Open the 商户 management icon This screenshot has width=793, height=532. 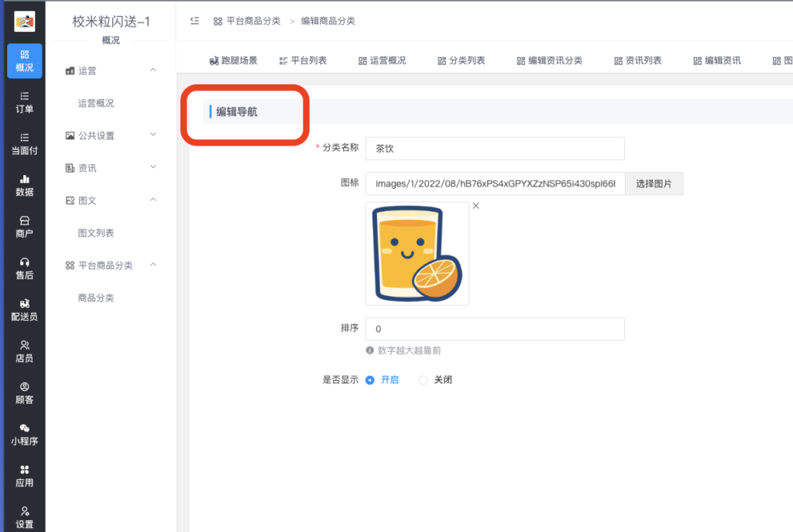(23, 226)
